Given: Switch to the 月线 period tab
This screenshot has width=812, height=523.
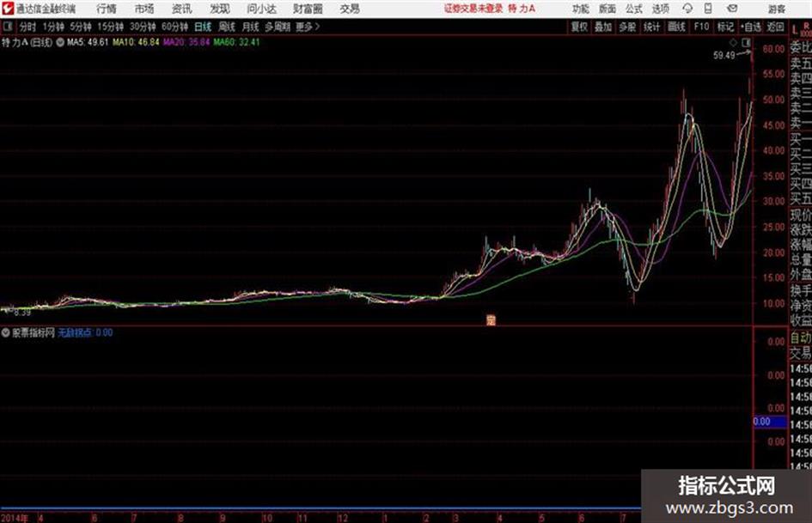Looking at the screenshot, I should click(x=251, y=27).
